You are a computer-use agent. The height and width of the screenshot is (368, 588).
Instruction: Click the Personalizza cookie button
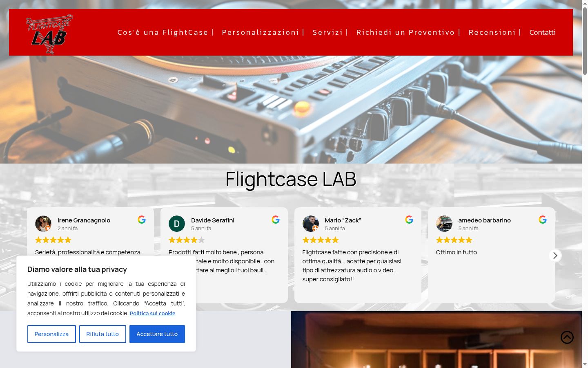(51, 334)
